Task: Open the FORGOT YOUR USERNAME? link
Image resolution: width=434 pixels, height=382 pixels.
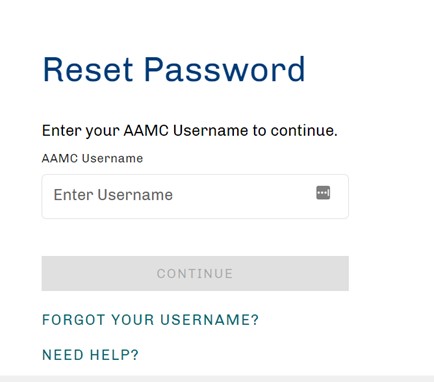Action: point(150,320)
